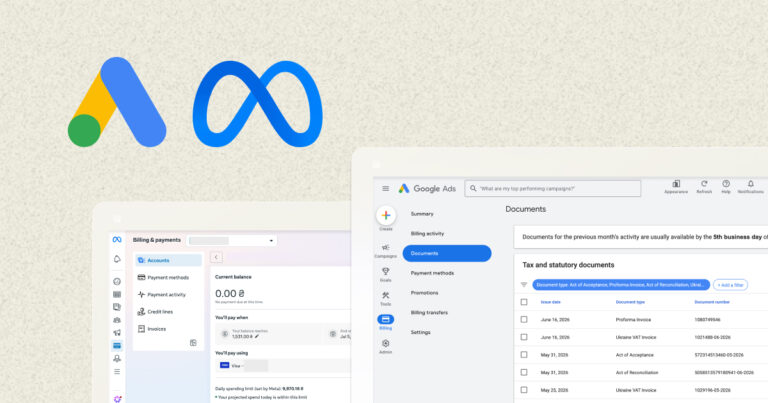Screen dimensions: 768x403
Task: Click the Visa payment method row
Action: coord(284,365)
